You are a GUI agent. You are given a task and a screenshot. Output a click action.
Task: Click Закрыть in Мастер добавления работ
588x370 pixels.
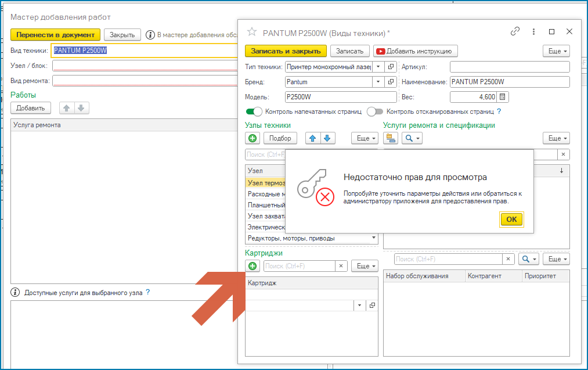(x=122, y=34)
